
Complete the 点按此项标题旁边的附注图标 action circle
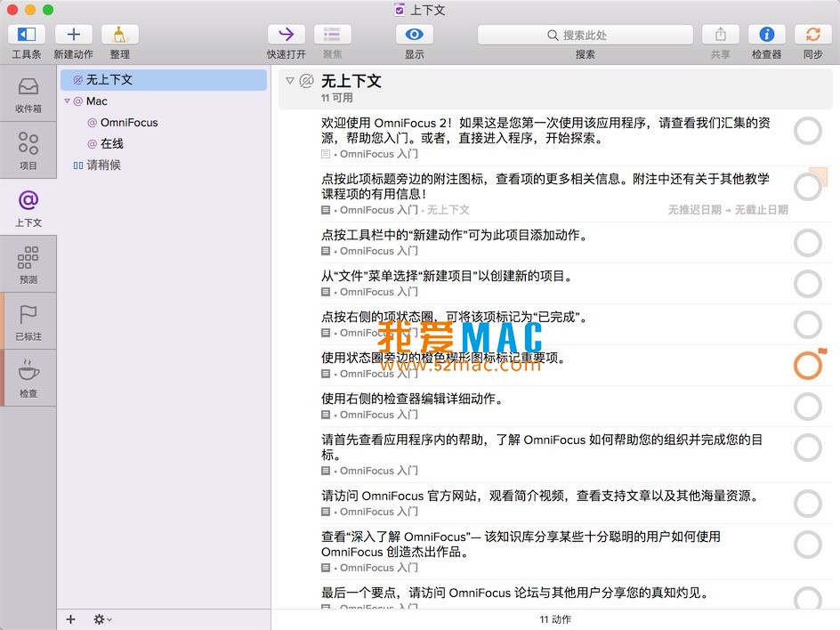807,187
